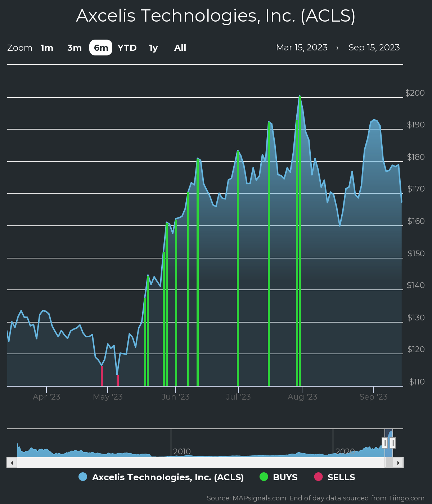Toggle BUYS series in the legend
The height and width of the screenshot is (504, 432).
(x=278, y=477)
